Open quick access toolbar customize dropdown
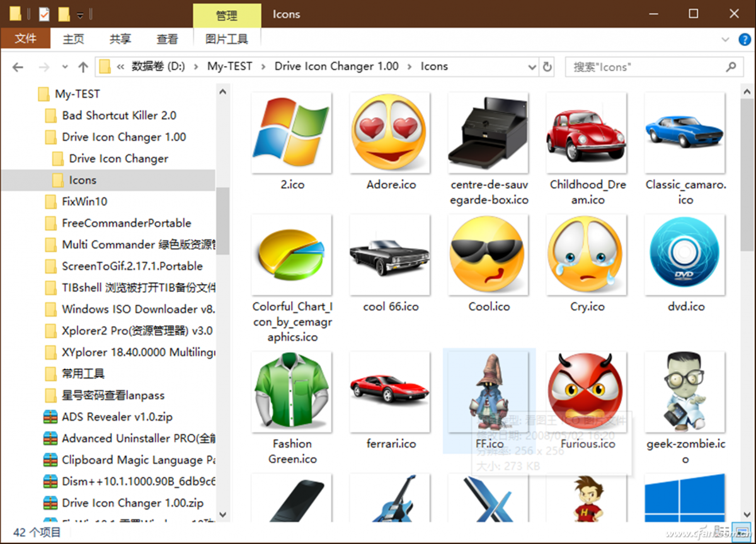Image resolution: width=756 pixels, height=544 pixels. tap(80, 14)
